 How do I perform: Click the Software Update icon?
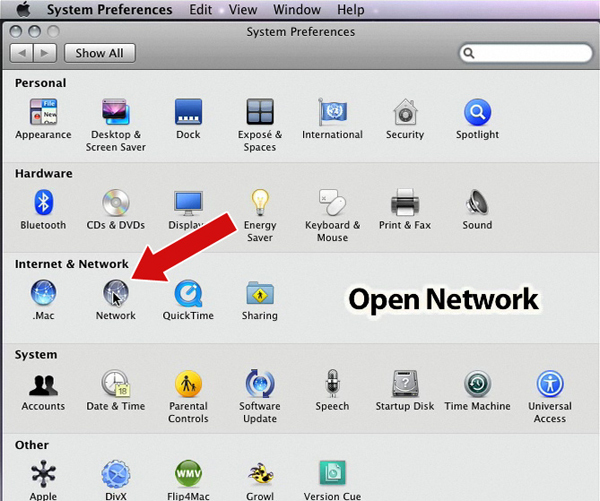[259, 384]
